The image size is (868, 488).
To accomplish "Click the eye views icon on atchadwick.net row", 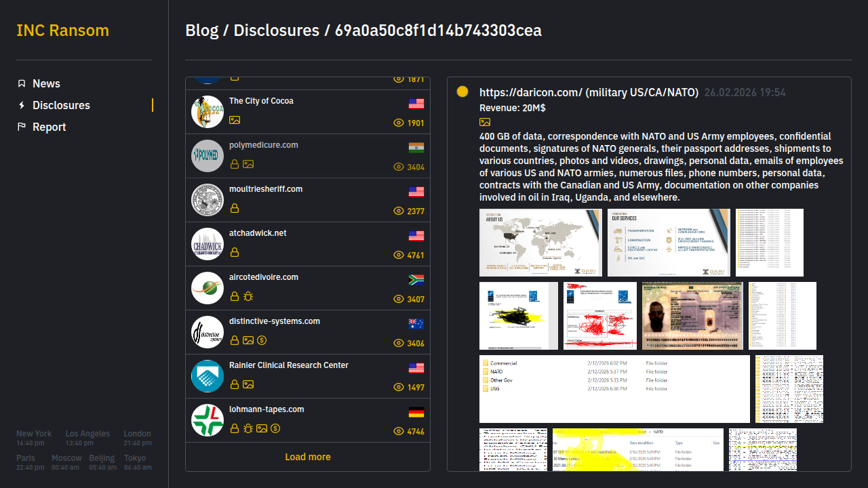I will coord(399,255).
